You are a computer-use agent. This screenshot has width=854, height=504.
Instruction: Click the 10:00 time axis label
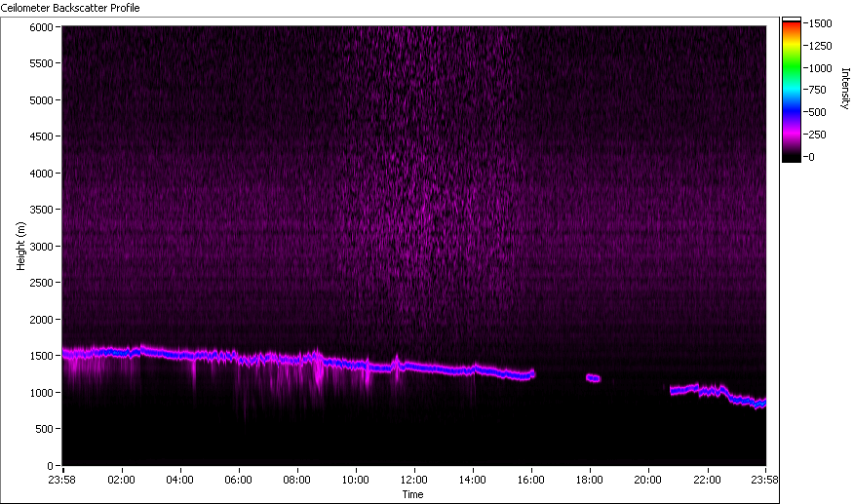pos(355,480)
